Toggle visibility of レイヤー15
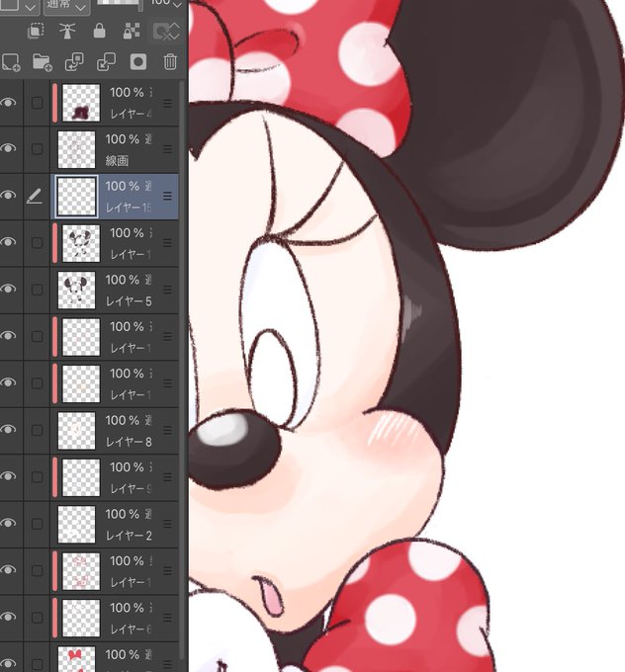Screen dimensions: 625x672 click(9, 196)
